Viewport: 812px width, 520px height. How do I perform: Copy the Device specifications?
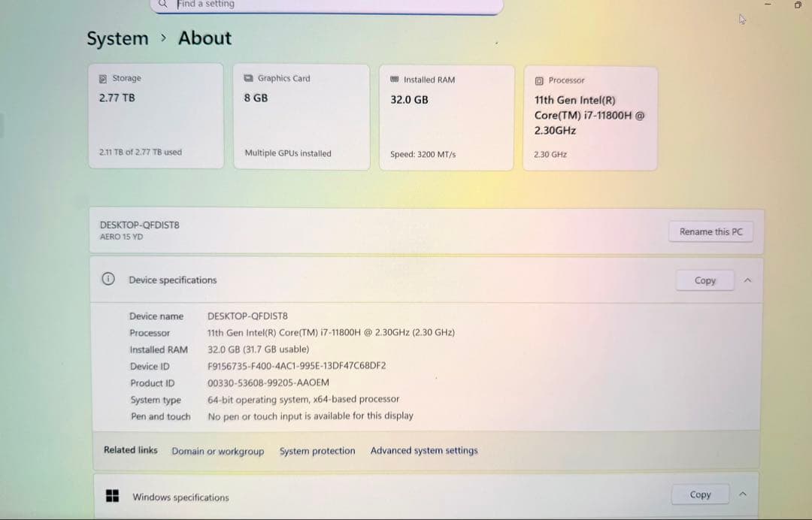click(704, 280)
